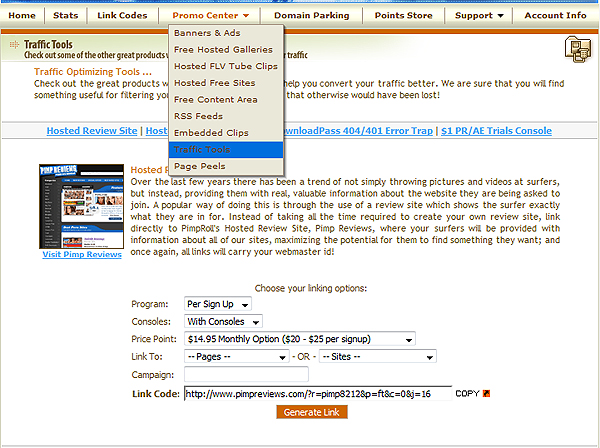
Task: Choose Free Hosted Galleries menu item
Action: [x=222, y=50]
